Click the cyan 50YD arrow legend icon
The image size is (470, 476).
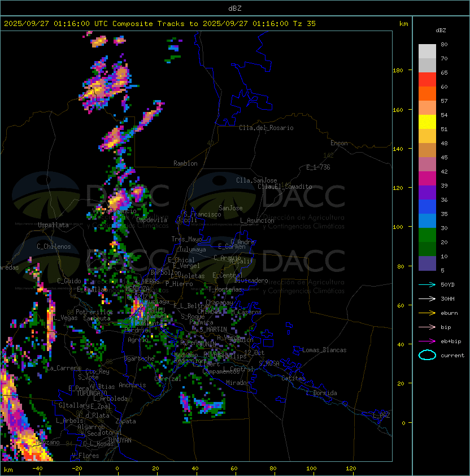click(427, 284)
